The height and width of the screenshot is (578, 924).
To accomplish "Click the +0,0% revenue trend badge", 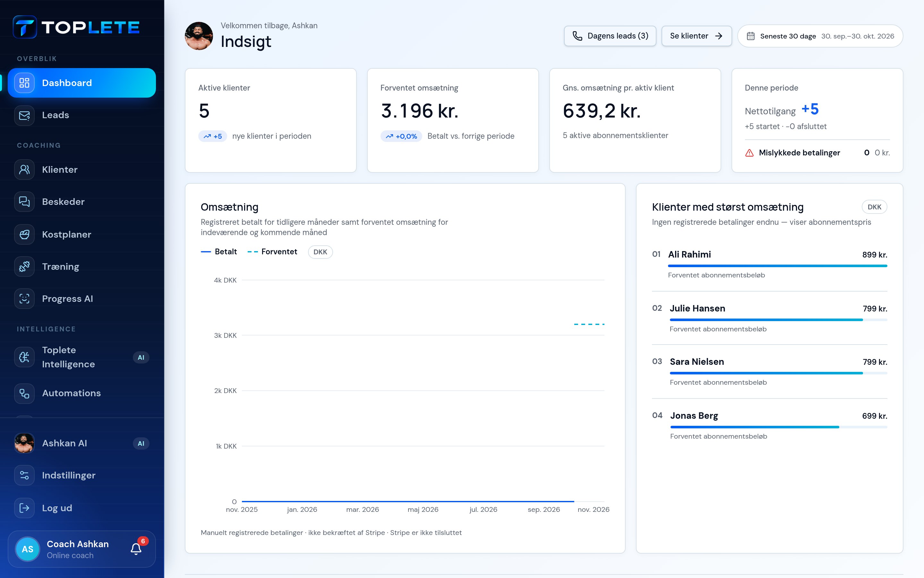I will coord(401,136).
